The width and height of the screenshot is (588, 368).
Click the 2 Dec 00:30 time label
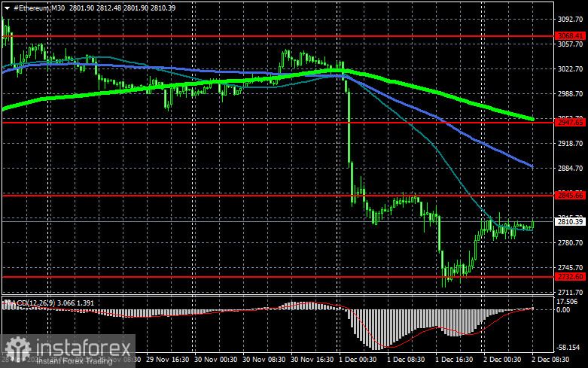click(x=502, y=360)
